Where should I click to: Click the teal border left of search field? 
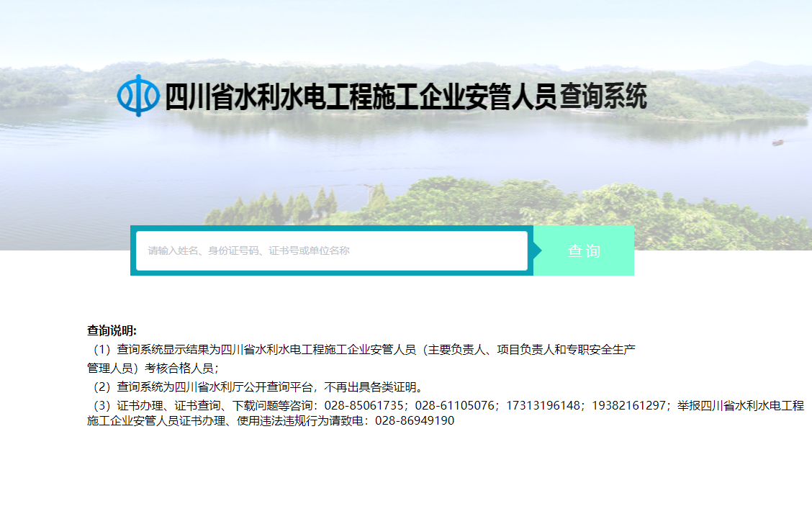coord(133,250)
